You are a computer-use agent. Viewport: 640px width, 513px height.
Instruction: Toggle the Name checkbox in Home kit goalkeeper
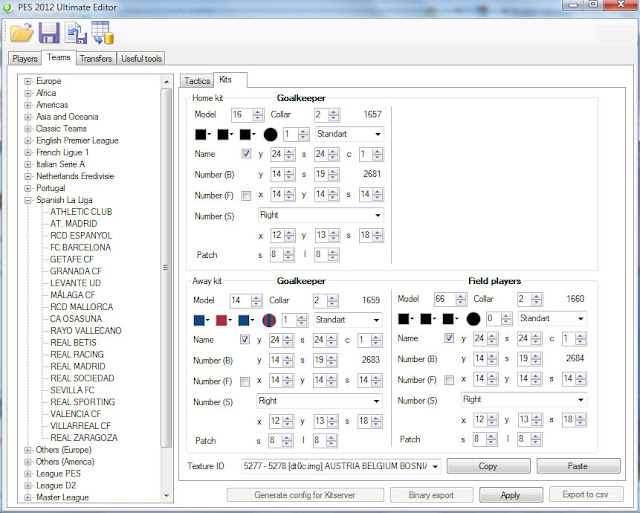[x=246, y=154]
